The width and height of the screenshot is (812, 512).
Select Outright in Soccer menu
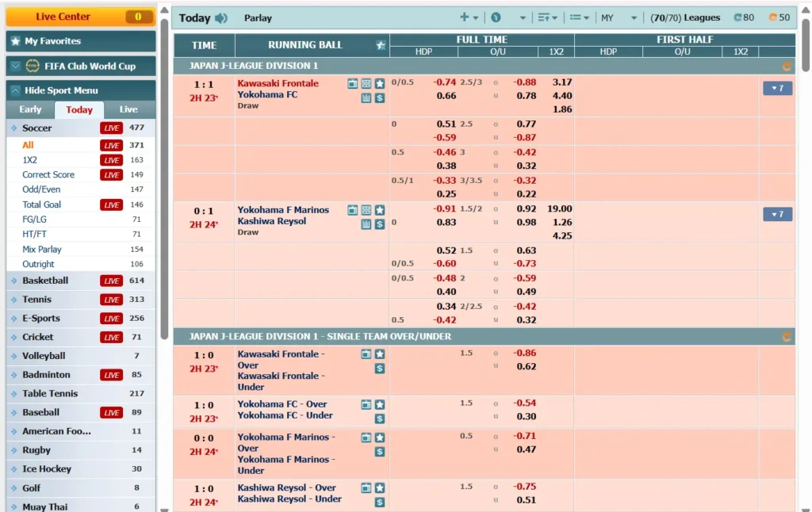[x=38, y=264]
